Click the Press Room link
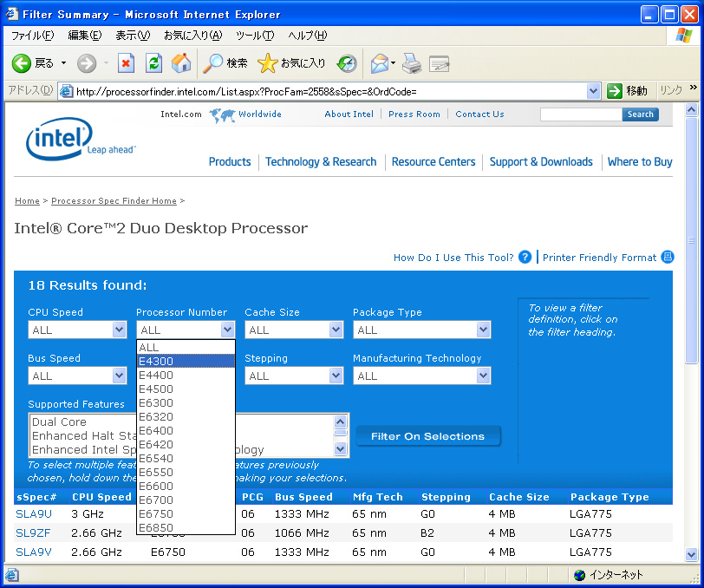Viewport: 704px width, 588px height. [x=414, y=114]
